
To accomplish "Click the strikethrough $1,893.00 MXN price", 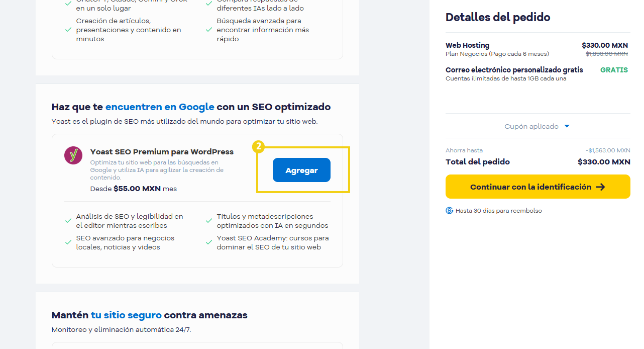I will point(607,54).
